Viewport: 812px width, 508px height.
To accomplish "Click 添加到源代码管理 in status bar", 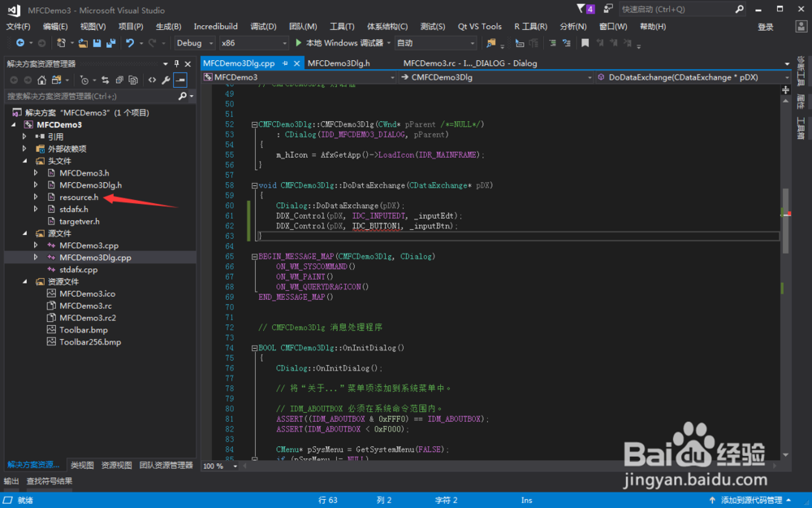I will pyautogui.click(x=751, y=500).
